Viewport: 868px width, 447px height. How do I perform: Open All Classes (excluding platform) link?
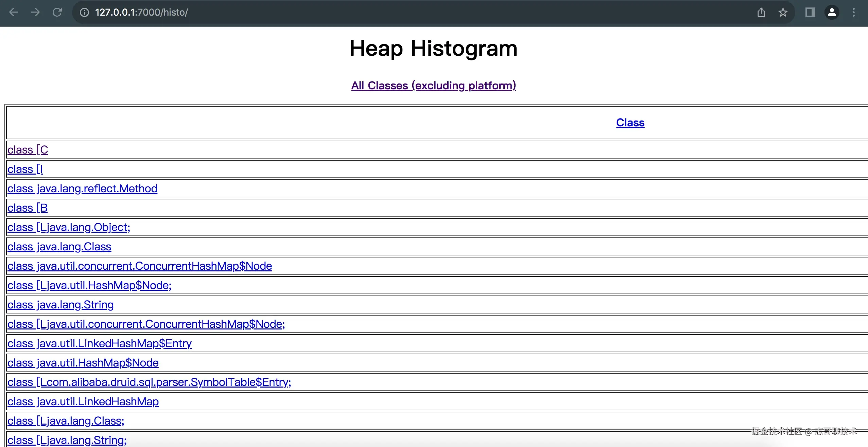click(433, 86)
